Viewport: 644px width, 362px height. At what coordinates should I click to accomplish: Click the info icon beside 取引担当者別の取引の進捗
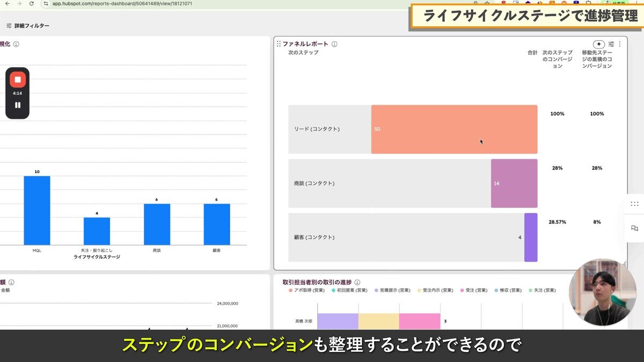tap(358, 282)
